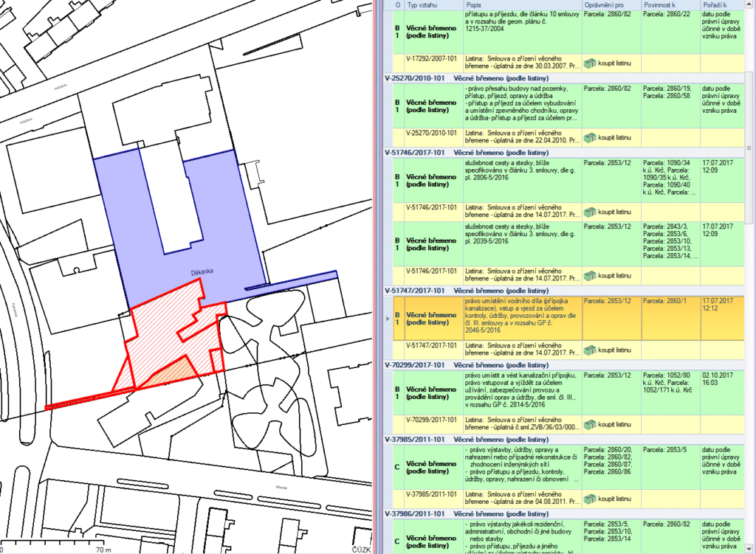Screen dimensions: 756x554
Task: Select Listina text dated 30.03.2007
Action: click(x=523, y=63)
